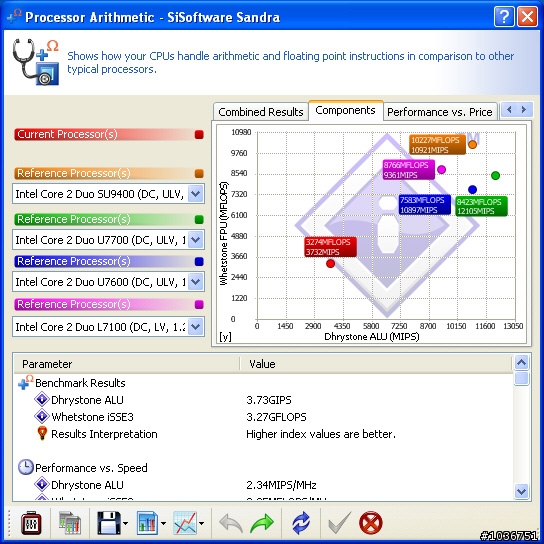The image size is (544, 544).
Task: Click the Options sliders icon in bottom toolbar
Action: 31,523
